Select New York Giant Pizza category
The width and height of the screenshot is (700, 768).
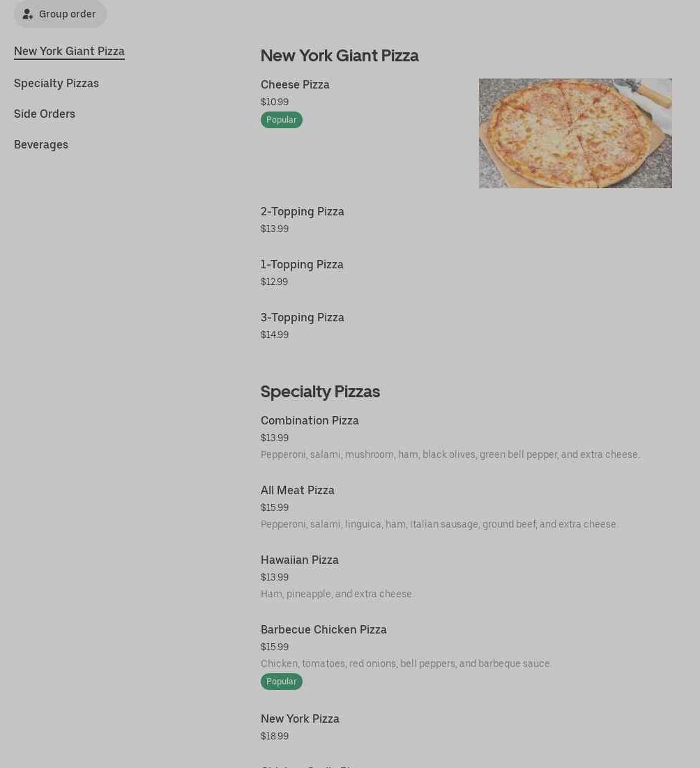tap(69, 51)
